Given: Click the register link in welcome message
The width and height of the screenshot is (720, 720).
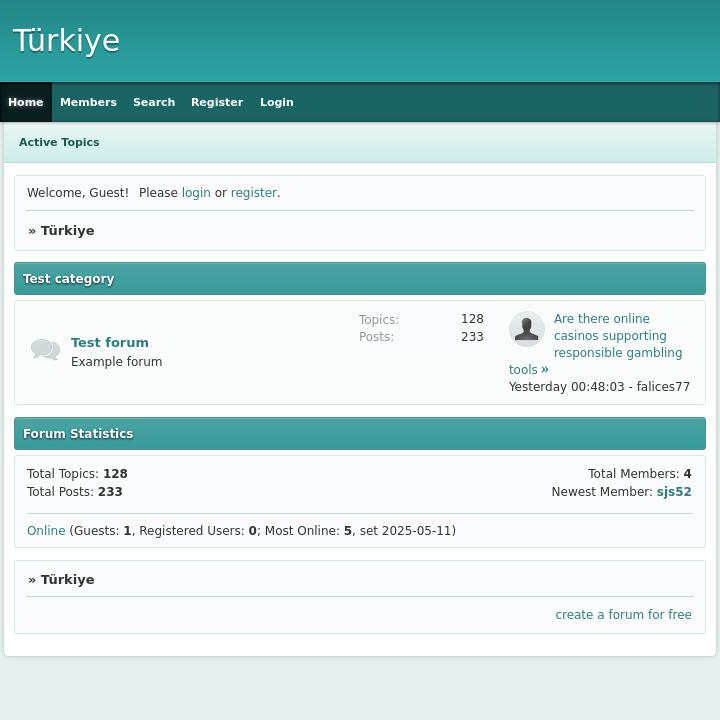Looking at the screenshot, I should point(254,193).
